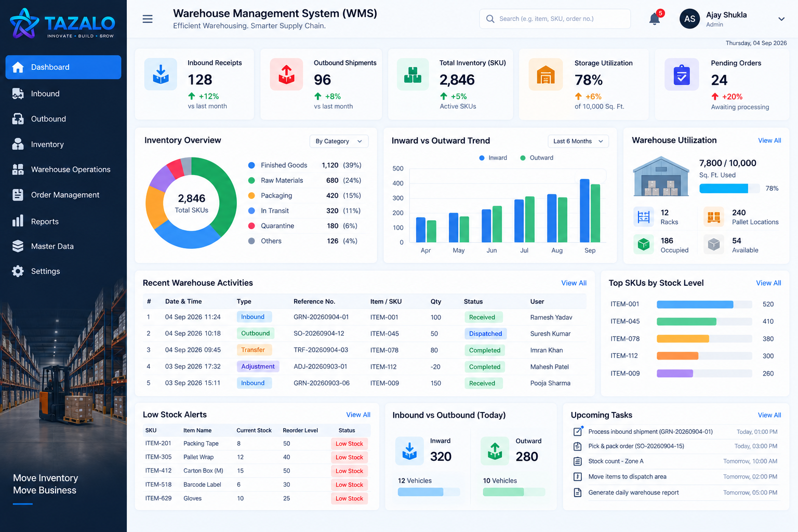This screenshot has width=798, height=532.
Task: Toggle the Inward legend series
Action: 493,158
